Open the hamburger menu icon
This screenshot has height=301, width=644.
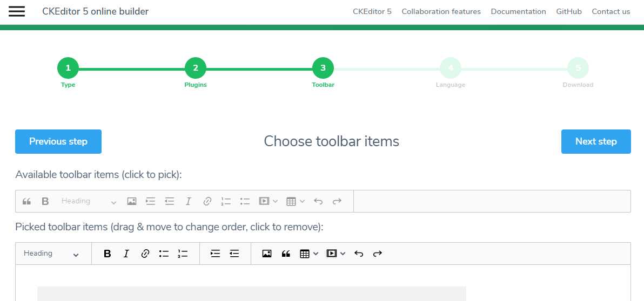pos(17,11)
